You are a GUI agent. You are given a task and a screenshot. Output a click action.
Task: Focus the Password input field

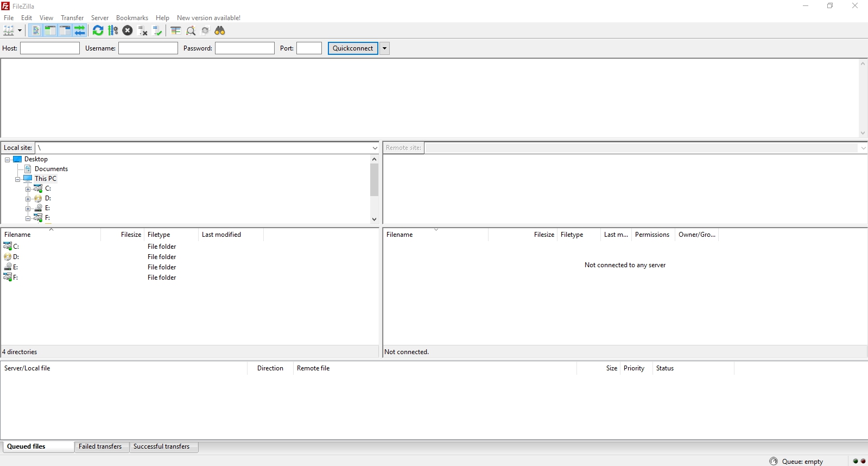[x=245, y=48]
